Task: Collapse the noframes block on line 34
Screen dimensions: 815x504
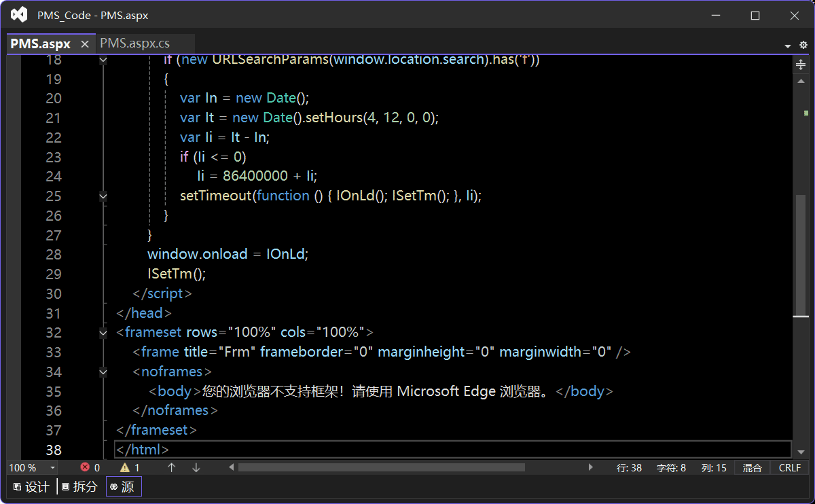Action: pyautogui.click(x=103, y=372)
